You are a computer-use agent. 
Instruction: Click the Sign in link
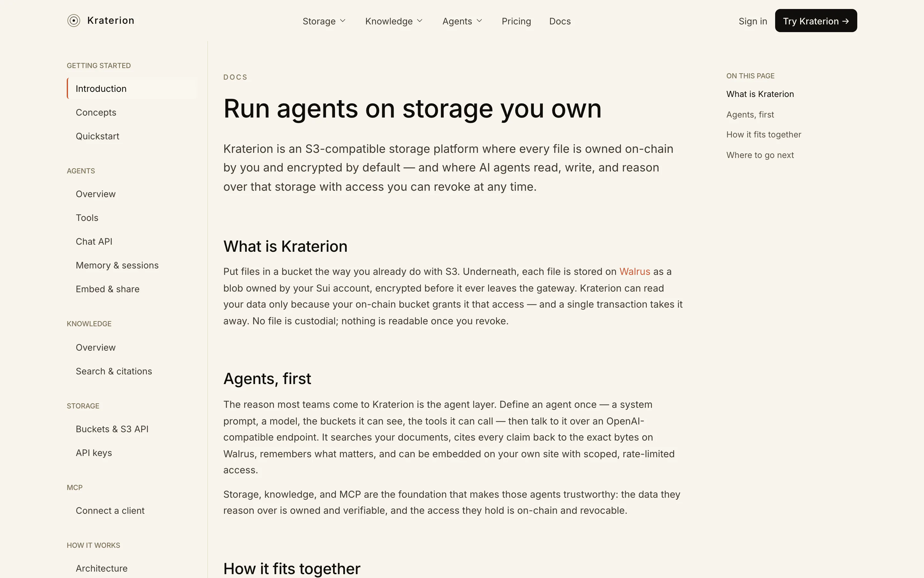(x=753, y=21)
